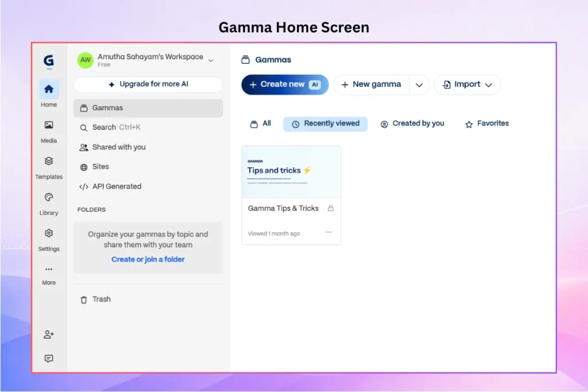Open Search Ctrl+K
The image size is (588, 392).
(x=148, y=127)
